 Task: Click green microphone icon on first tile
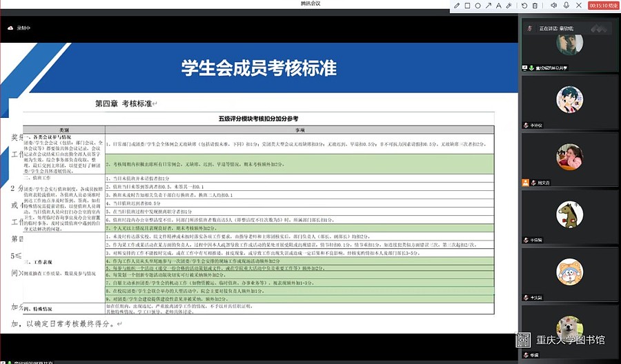[531, 68]
